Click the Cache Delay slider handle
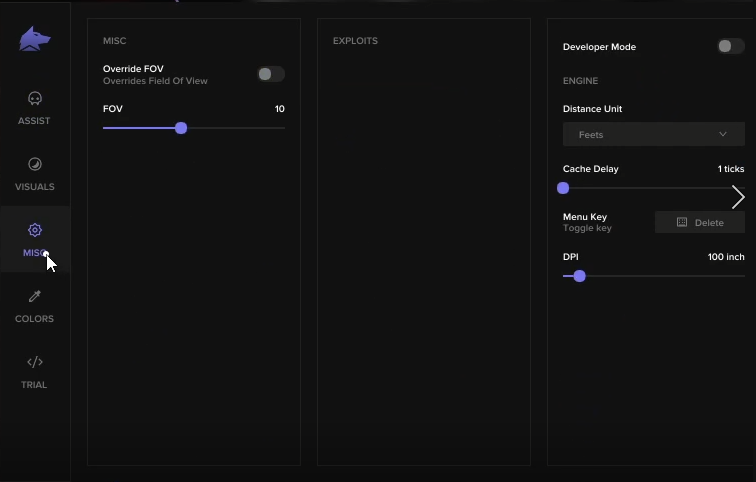756x482 pixels. [x=563, y=188]
